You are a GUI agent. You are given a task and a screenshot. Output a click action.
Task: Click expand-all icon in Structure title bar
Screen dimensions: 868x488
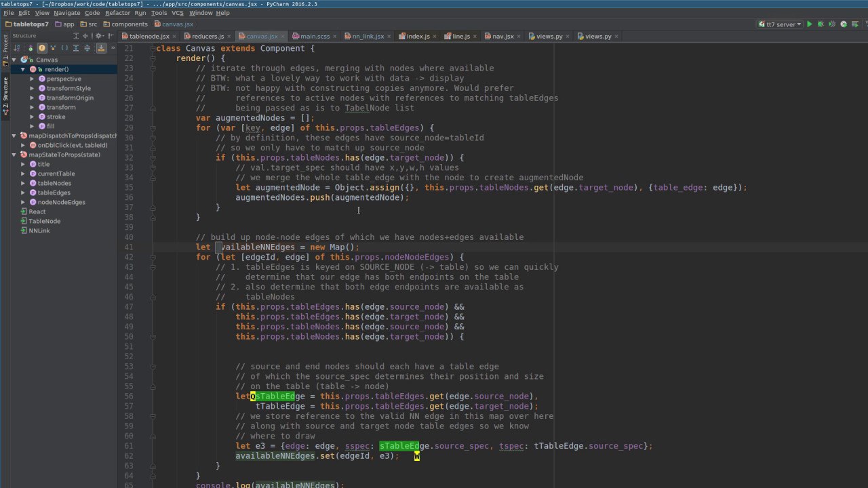[x=76, y=36]
